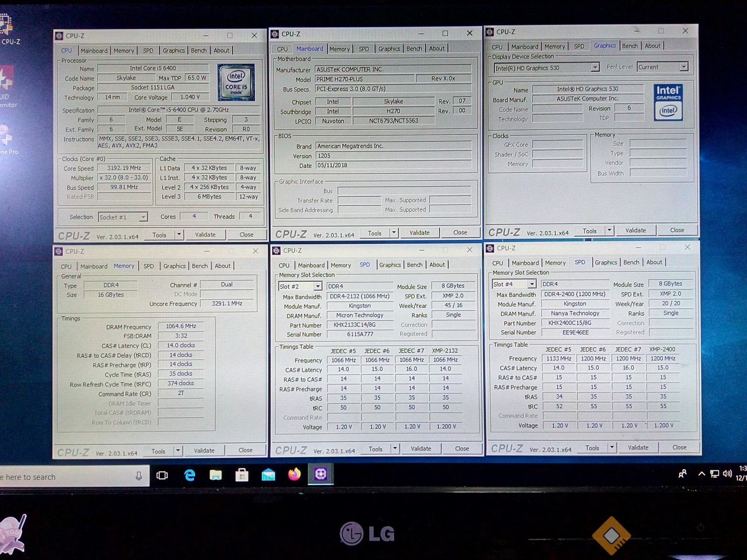Click Part Number KHX2400C15/8G
Screen dimensions: 747x560
coord(575,322)
